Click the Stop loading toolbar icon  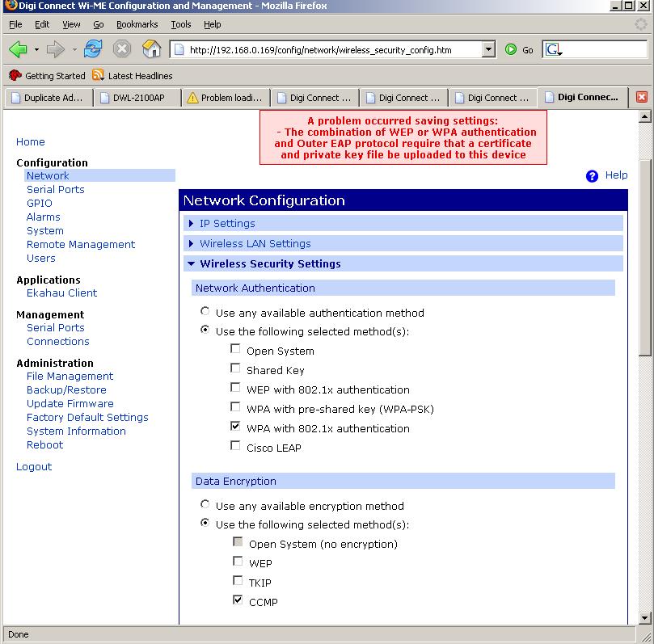(122, 49)
